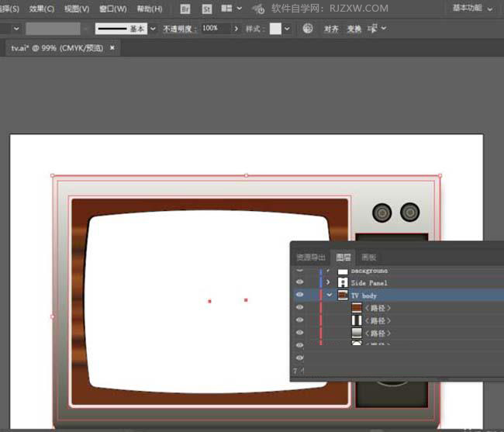
Task: Click the arrange documents grid icon
Action: [x=226, y=9]
